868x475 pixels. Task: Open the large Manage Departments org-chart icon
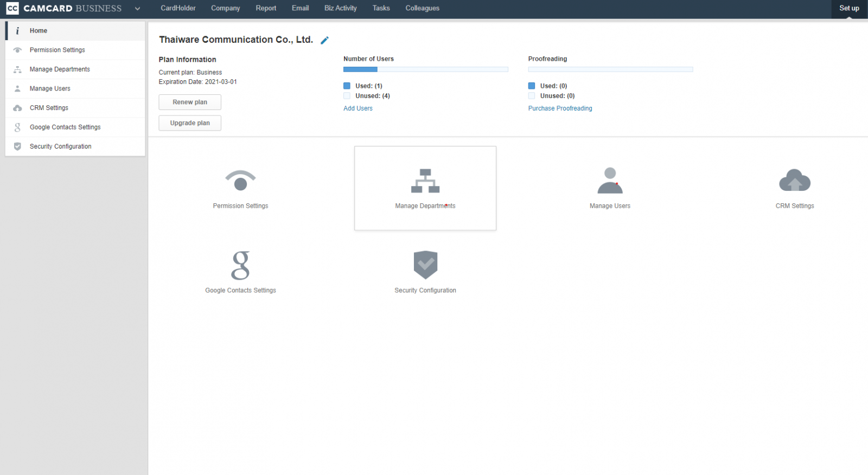coord(425,181)
